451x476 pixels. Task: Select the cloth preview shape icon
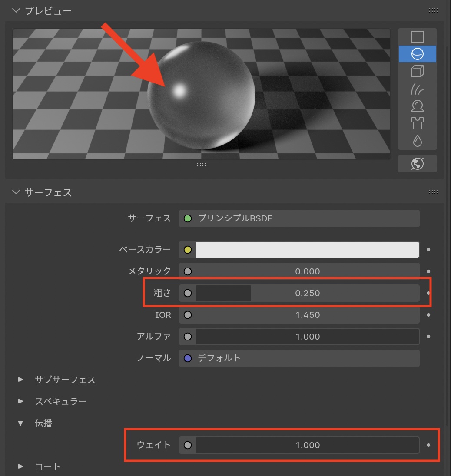(417, 124)
